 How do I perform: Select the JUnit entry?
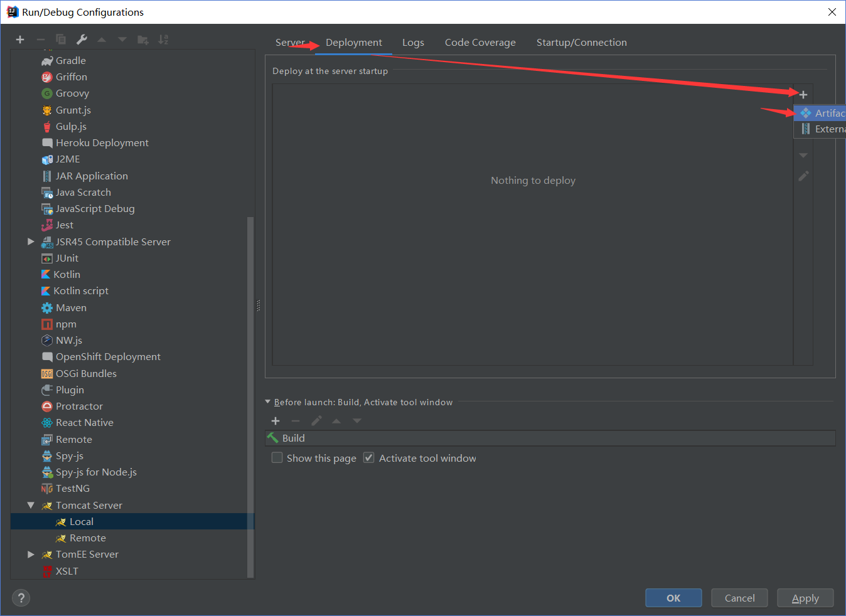click(67, 258)
